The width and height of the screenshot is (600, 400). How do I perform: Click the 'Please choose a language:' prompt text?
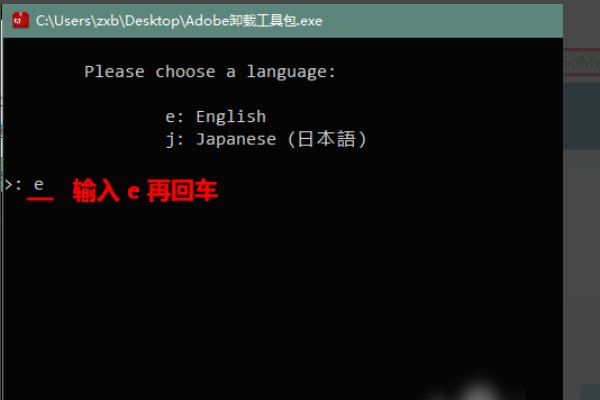click(210, 72)
